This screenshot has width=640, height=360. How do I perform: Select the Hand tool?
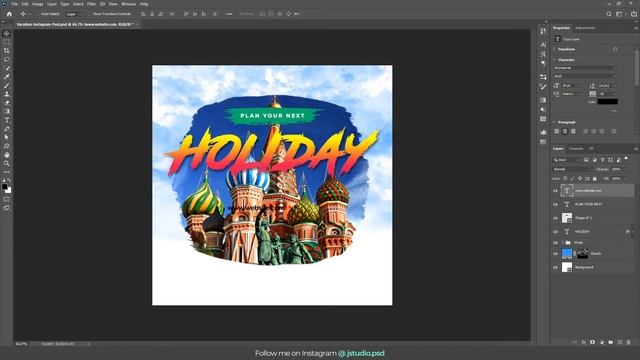[x=7, y=155]
